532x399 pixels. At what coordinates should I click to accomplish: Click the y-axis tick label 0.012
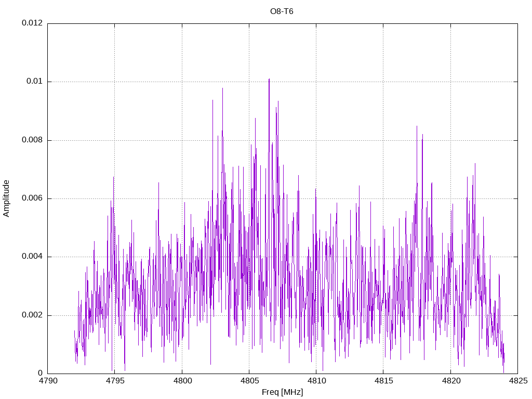tap(32, 23)
